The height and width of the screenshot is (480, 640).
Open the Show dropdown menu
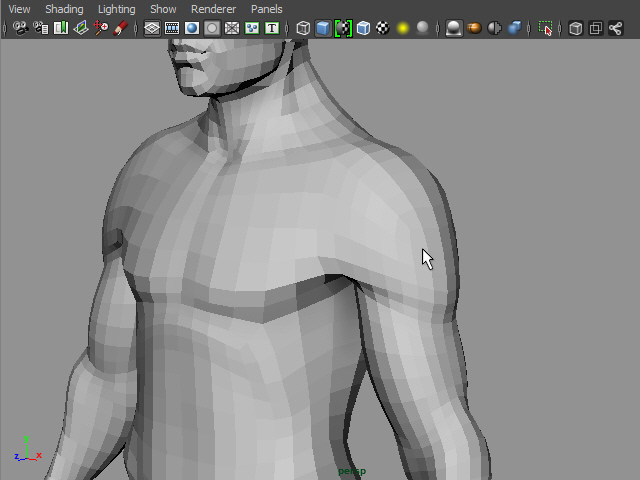click(x=163, y=9)
